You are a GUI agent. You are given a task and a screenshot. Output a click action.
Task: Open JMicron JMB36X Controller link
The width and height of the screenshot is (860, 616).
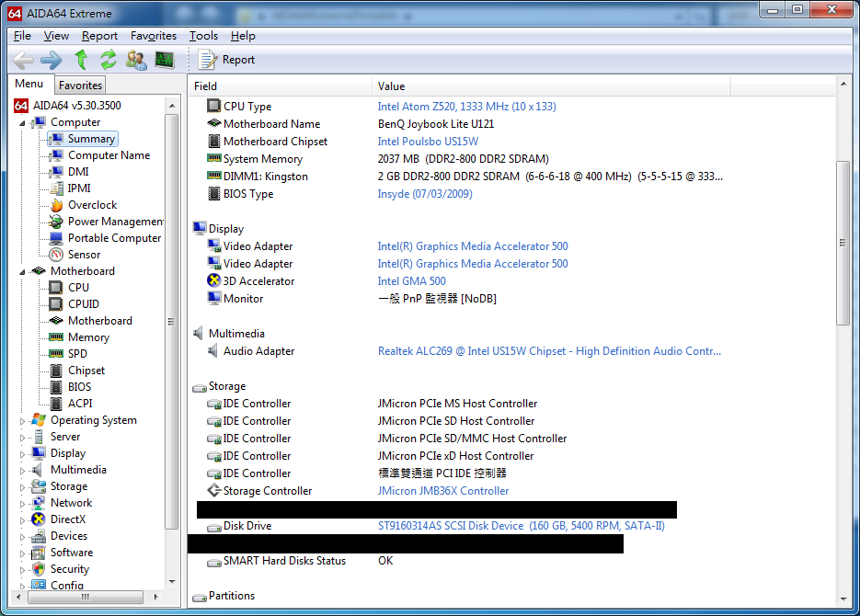pyautogui.click(x=443, y=491)
